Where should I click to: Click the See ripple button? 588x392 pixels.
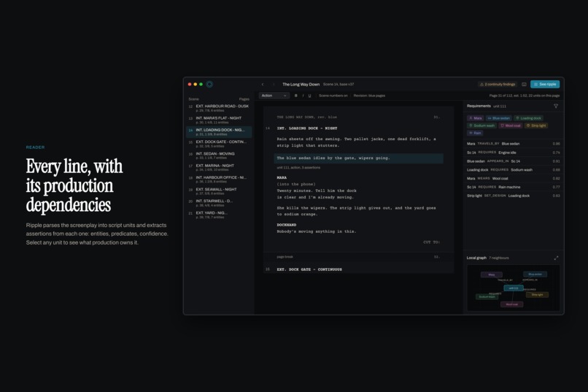pyautogui.click(x=545, y=85)
